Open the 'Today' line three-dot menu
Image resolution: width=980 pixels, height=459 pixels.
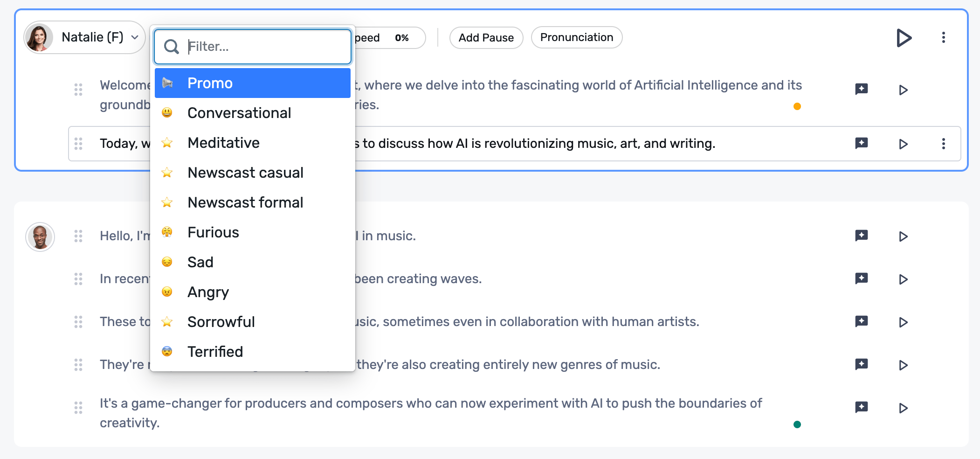point(943,144)
